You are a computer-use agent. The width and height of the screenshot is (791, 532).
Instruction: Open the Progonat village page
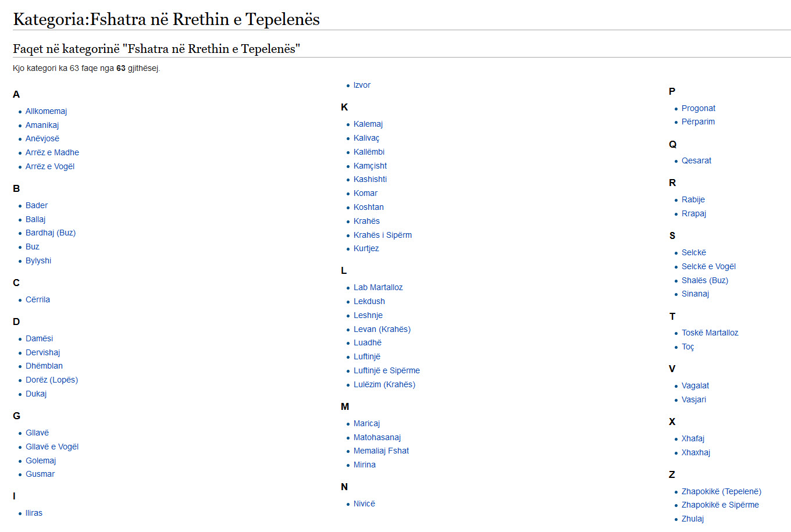pyautogui.click(x=698, y=108)
